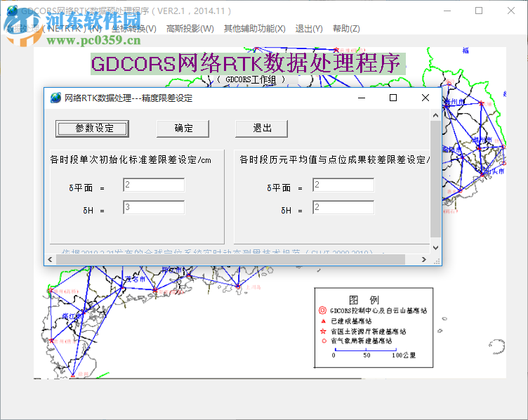
Task: Click the 参数设定 button
Action: pos(92,129)
